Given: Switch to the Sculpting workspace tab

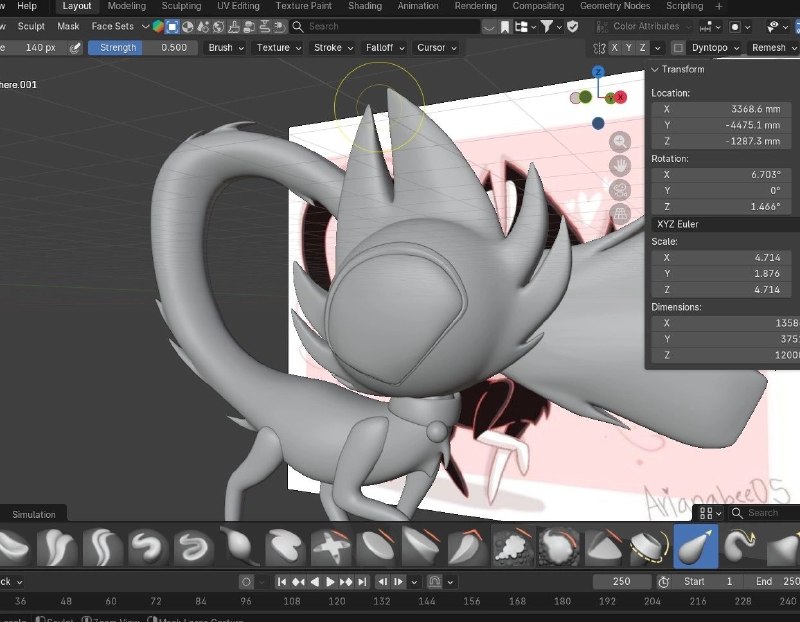Looking at the screenshot, I should pyautogui.click(x=181, y=6).
